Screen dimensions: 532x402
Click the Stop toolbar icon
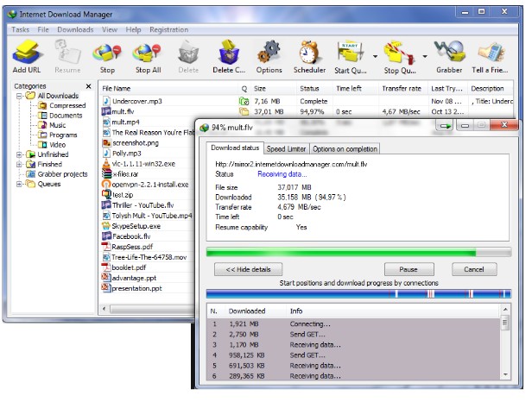(x=107, y=53)
